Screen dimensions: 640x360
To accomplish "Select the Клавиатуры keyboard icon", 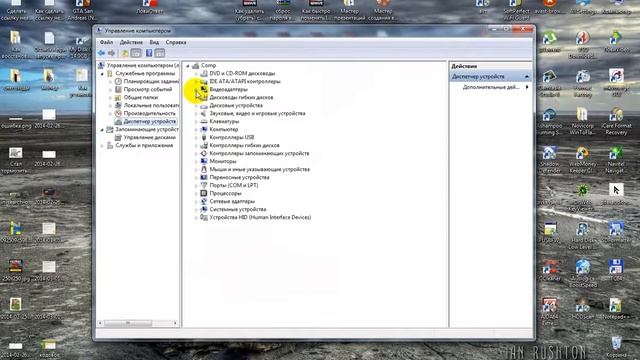I will pyautogui.click(x=204, y=121).
